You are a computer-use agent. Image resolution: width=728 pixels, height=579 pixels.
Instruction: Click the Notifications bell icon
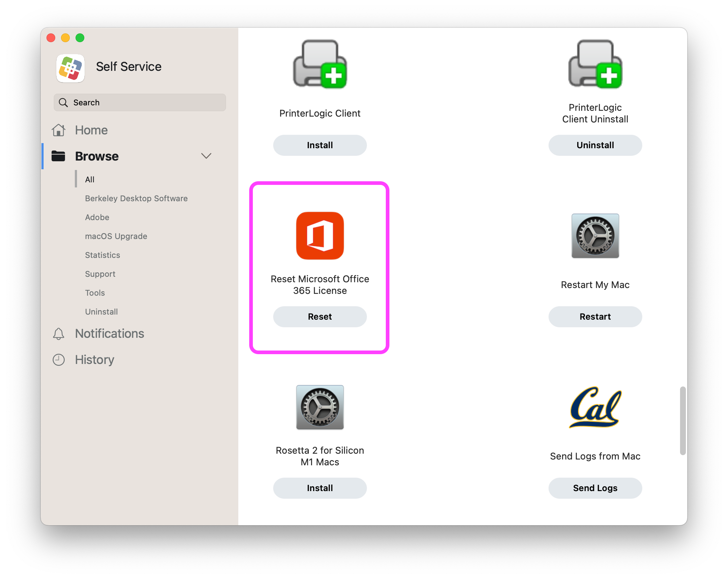[59, 333]
